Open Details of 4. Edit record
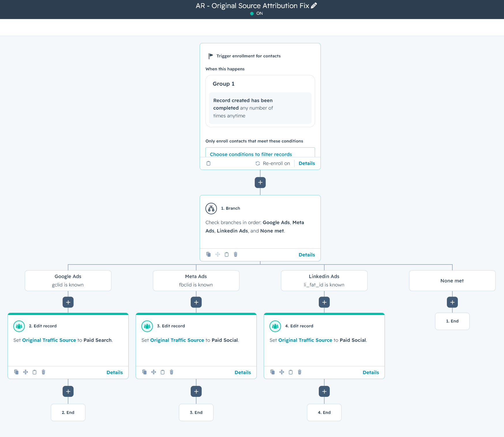Screen dimensions: 504x437 pos(371,372)
